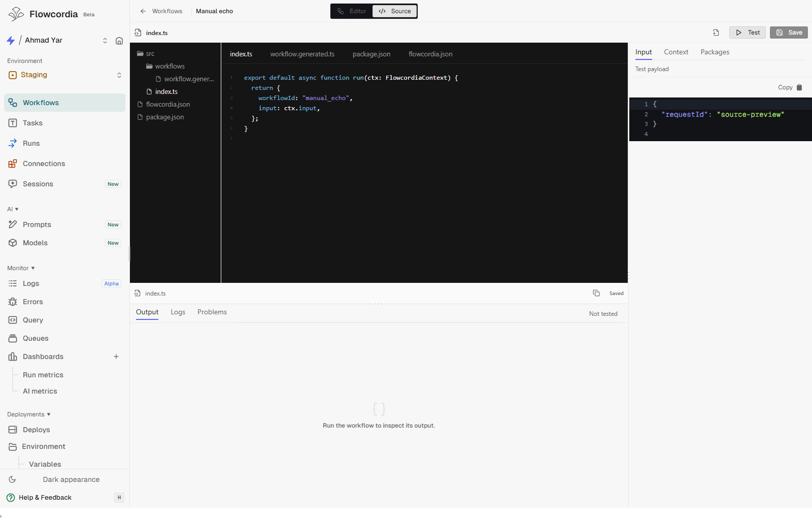Click the Save button
The width and height of the screenshot is (812, 520).
tap(789, 32)
